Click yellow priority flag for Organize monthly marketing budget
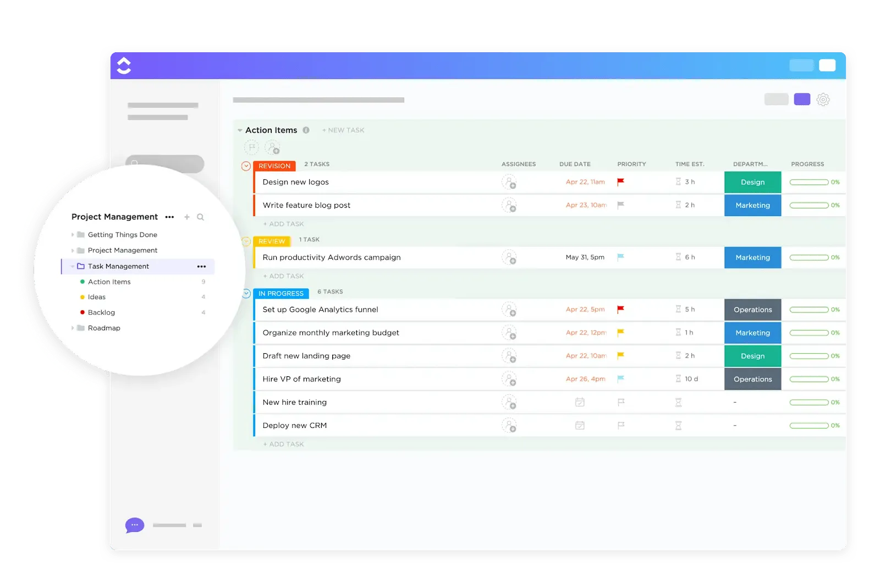880x588 pixels. point(620,332)
